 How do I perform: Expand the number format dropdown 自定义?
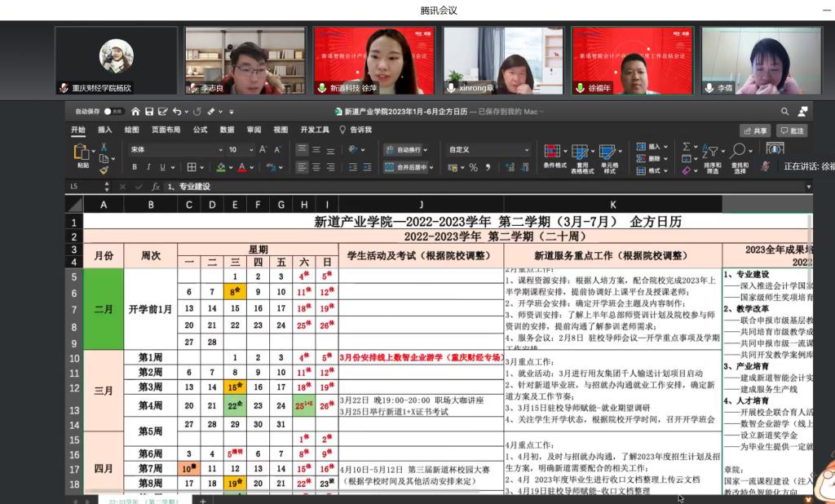pyautogui.click(x=526, y=150)
